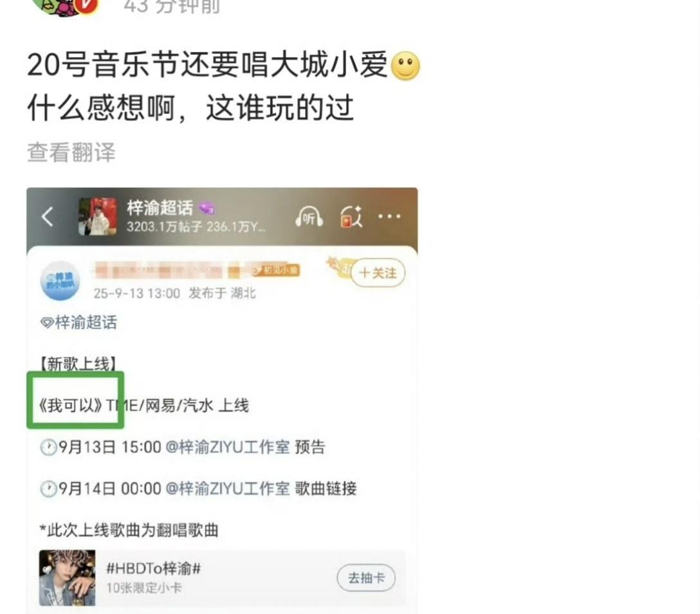This screenshot has width=700, height=614.
Task: Click the smiley emoji in the post text
Action: [x=405, y=66]
